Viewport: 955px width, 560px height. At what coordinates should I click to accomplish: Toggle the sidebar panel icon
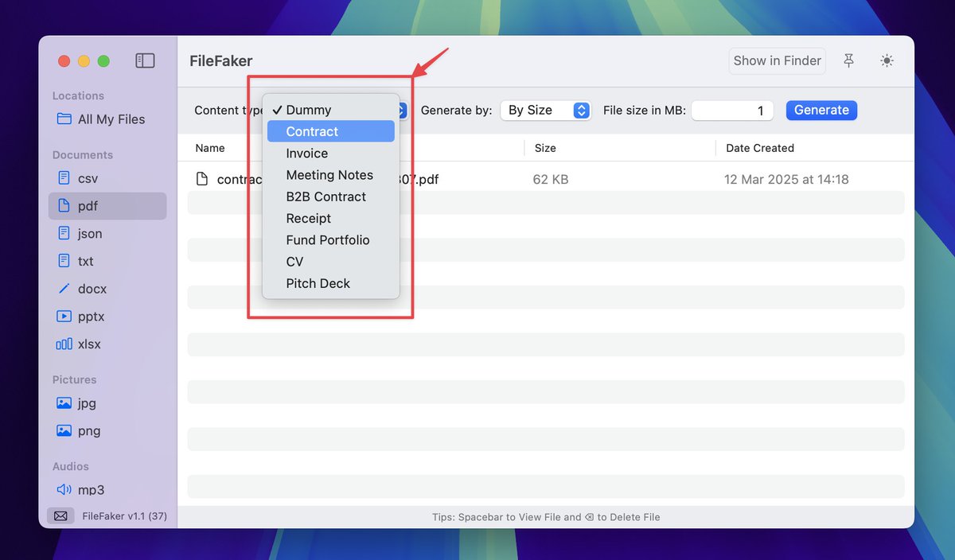145,60
